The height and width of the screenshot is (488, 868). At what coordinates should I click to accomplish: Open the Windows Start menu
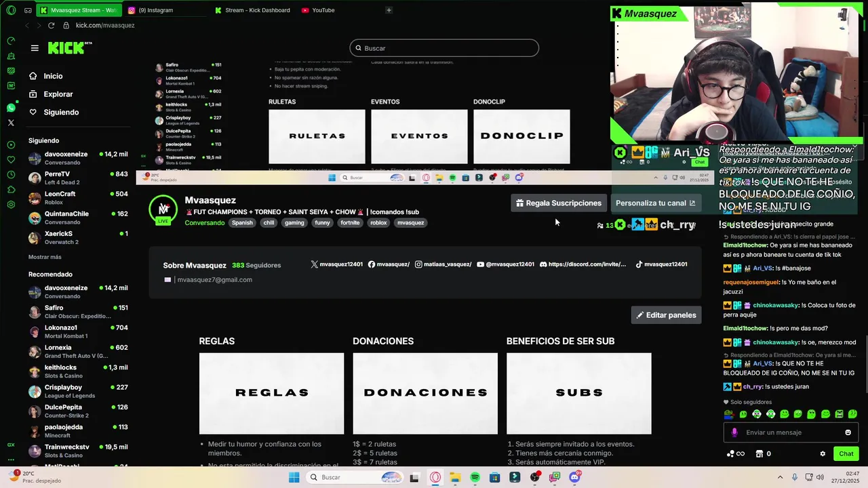pos(294,477)
